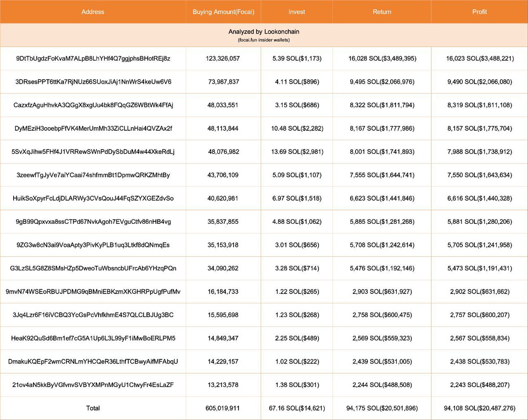Select wallet address starting with HuikSoXpyr
The height and width of the screenshot is (420, 528).
92,198
